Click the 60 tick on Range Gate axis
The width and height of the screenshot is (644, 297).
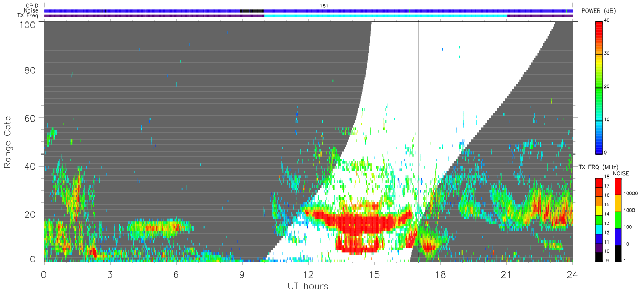(30, 118)
